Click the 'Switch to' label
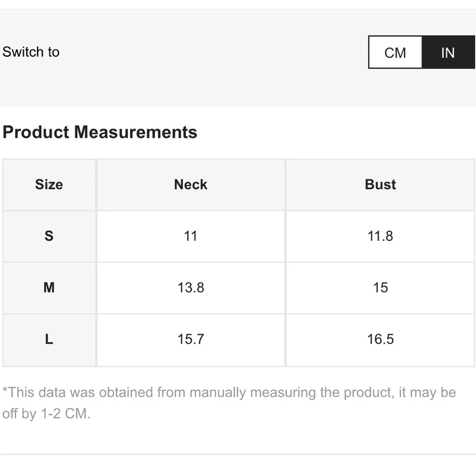 [31, 52]
